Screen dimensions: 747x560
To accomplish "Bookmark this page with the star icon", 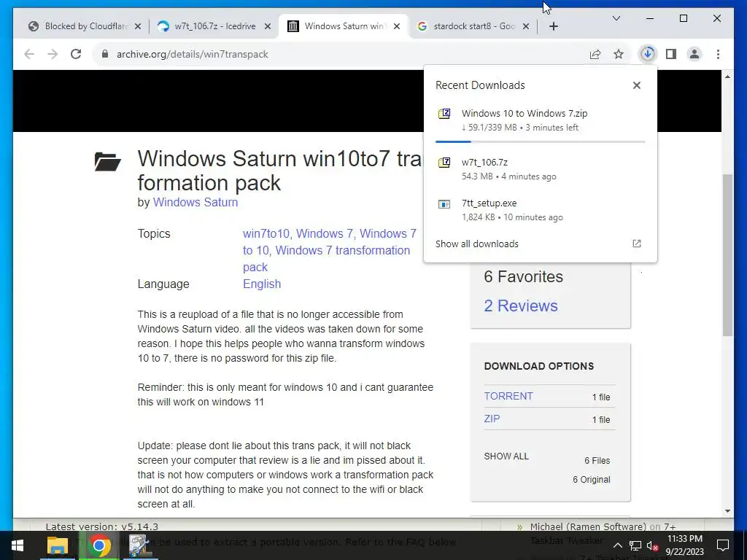I will point(619,54).
